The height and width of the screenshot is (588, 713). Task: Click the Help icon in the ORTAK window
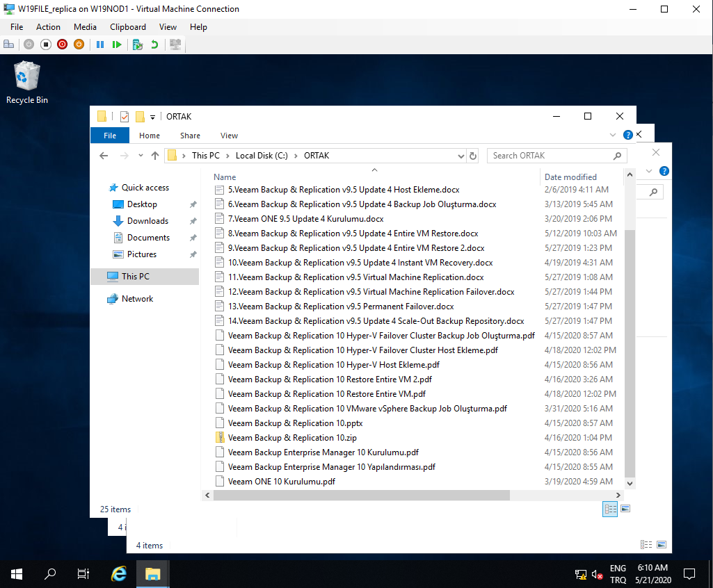tap(628, 135)
